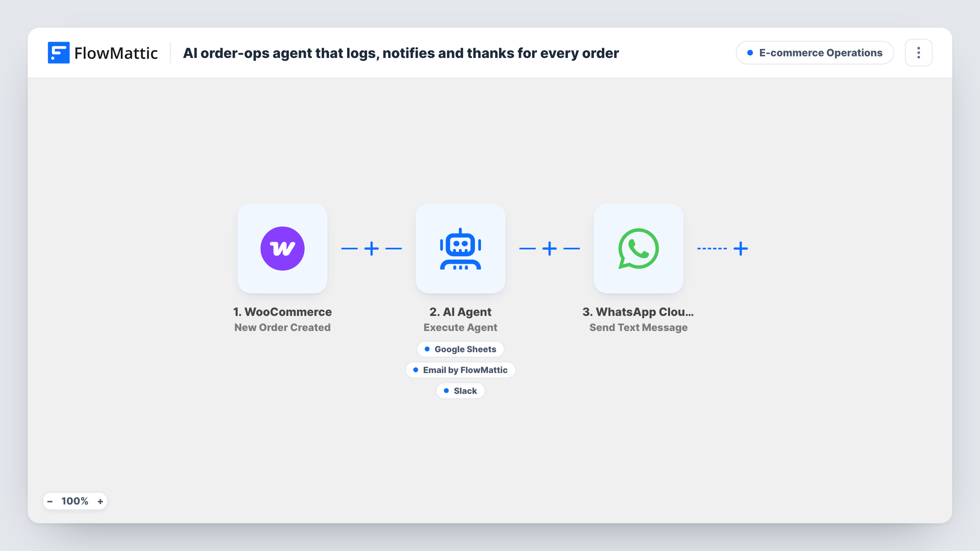This screenshot has height=551, width=980.
Task: Click the '1. WooCommerce' step label
Action: coord(282,312)
